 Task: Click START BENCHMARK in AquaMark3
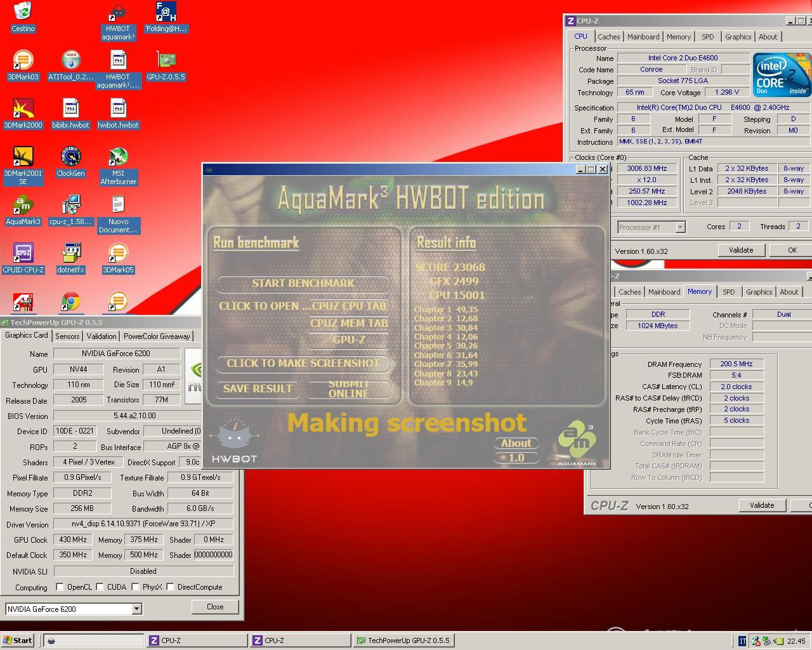click(x=303, y=283)
